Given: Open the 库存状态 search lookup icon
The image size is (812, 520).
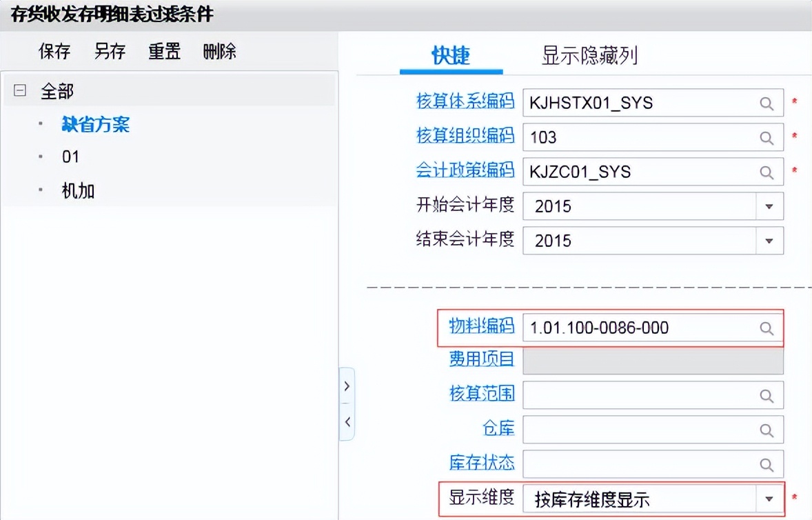Looking at the screenshot, I should (x=767, y=463).
